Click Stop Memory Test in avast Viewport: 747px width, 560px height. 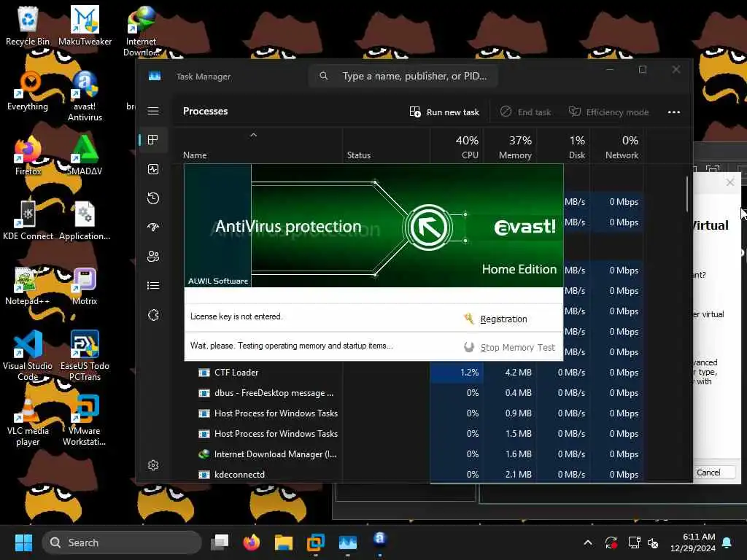tap(517, 348)
